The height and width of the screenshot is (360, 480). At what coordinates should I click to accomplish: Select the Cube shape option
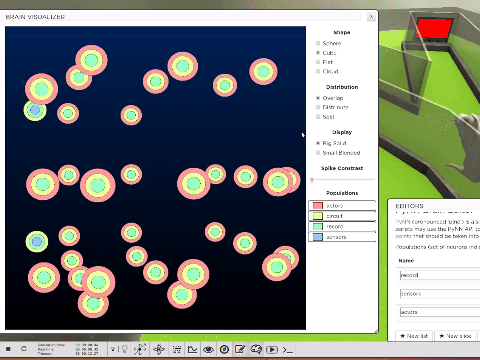click(318, 53)
